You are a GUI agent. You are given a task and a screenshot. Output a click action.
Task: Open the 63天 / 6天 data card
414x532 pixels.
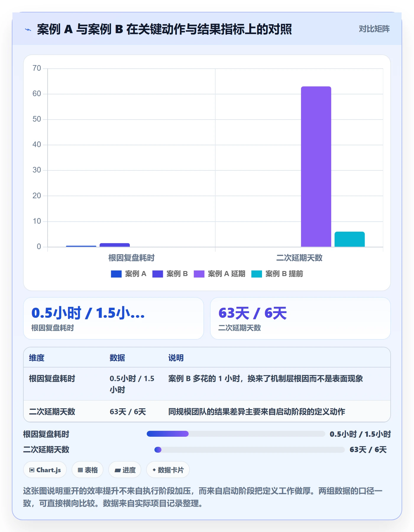click(x=300, y=318)
